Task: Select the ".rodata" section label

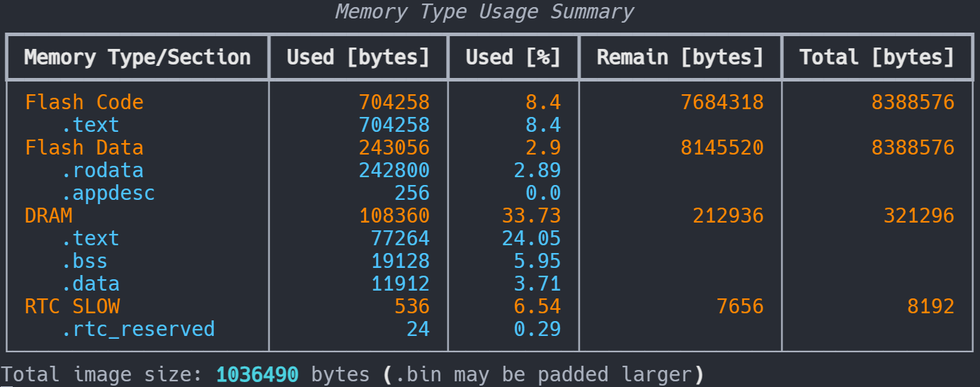Action: 102,170
